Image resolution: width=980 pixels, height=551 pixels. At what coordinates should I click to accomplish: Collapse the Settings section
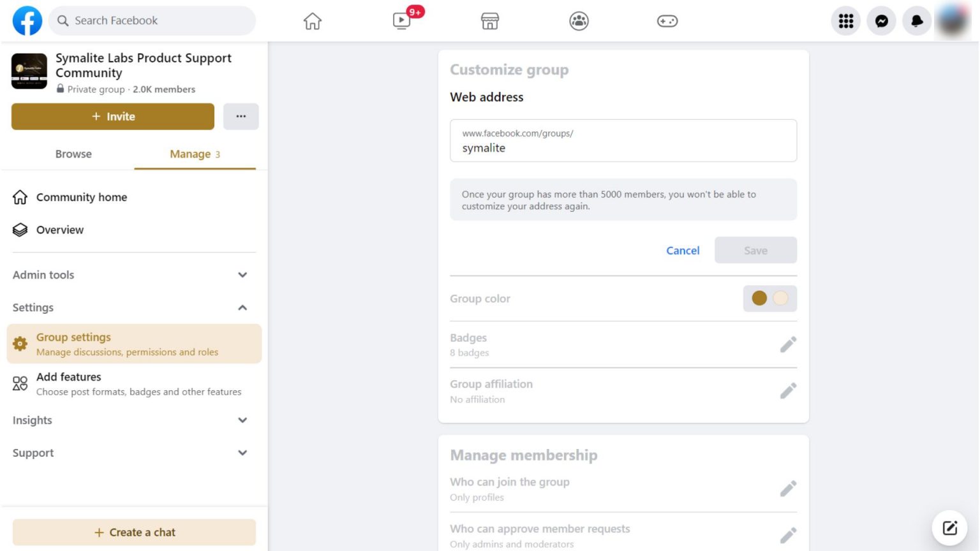tap(242, 307)
